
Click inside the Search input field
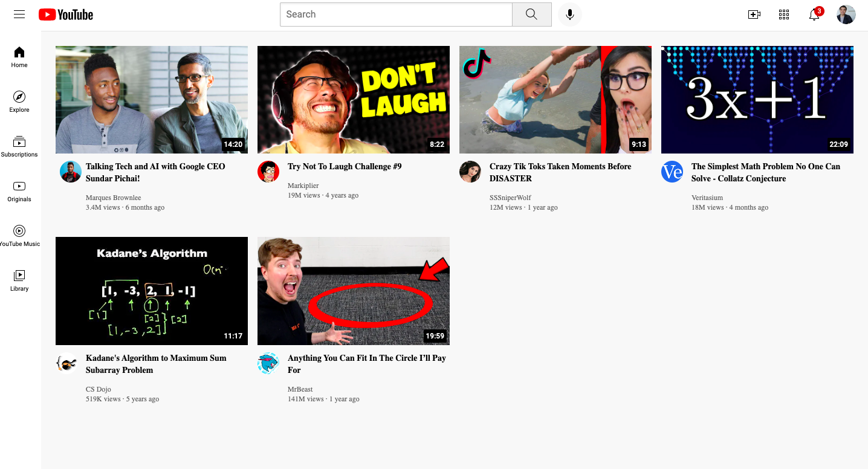[396, 15]
